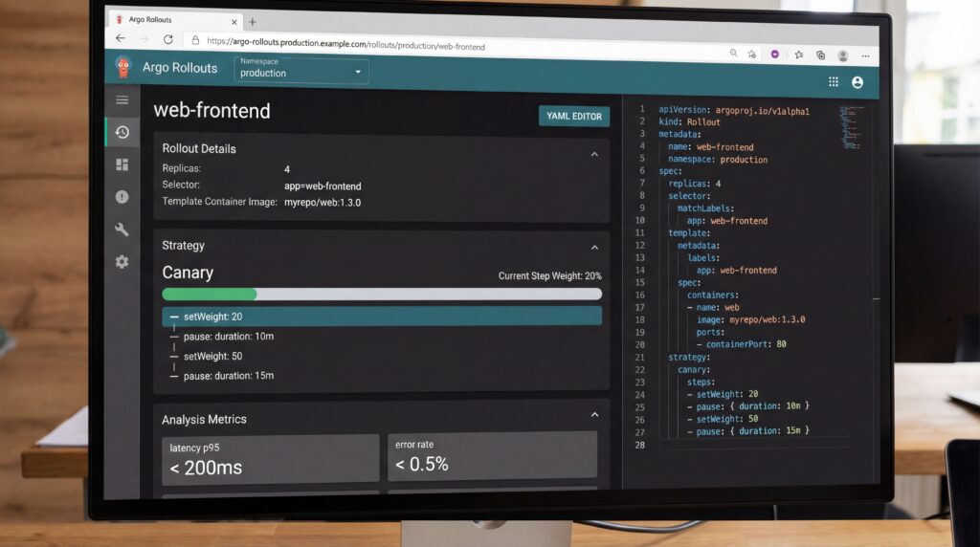Click the myrepo/web:1.3.0 image value
The image size is (980, 547).
point(323,203)
